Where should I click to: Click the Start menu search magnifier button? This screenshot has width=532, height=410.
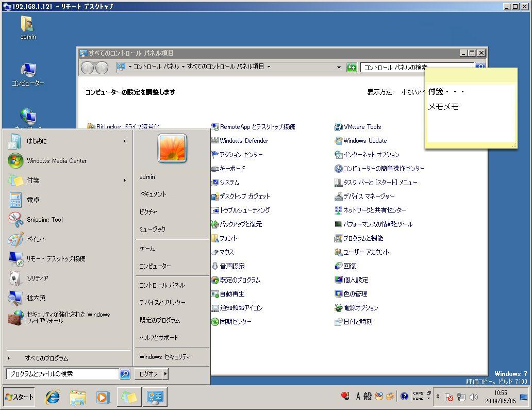tap(125, 374)
